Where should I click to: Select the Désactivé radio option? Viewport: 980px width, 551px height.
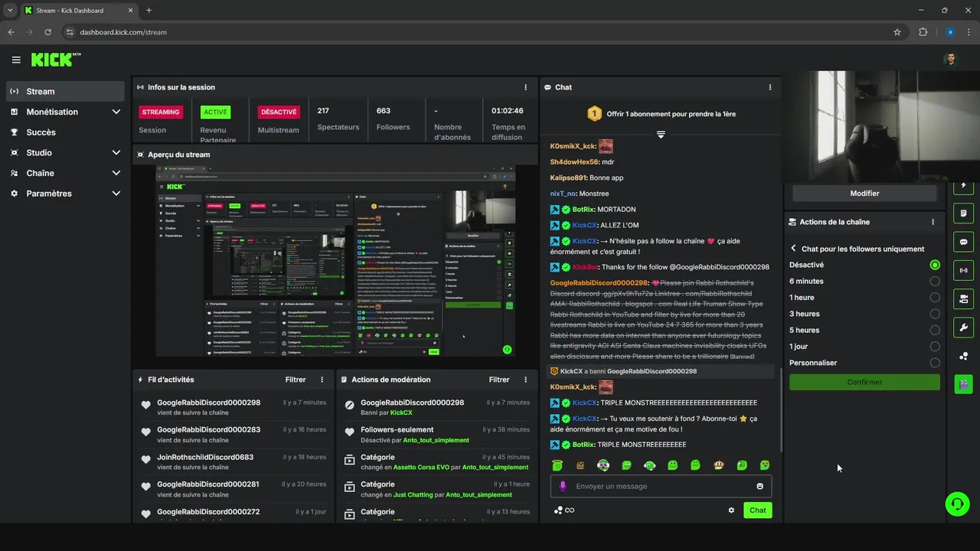935,265
